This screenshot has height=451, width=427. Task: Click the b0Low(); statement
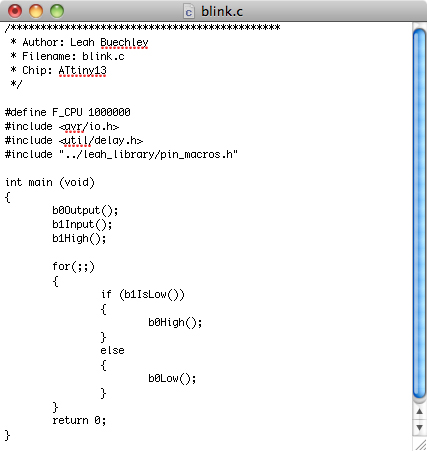pos(172,379)
